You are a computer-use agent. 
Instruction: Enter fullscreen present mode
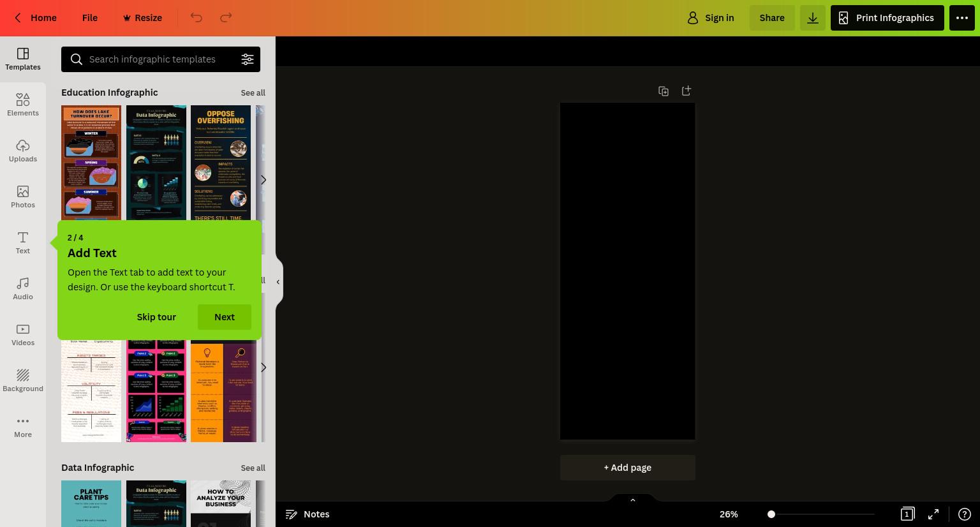(933, 514)
